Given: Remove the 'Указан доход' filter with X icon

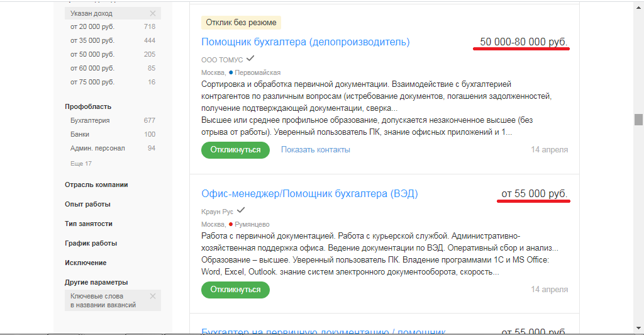Looking at the screenshot, I should click(x=153, y=13).
